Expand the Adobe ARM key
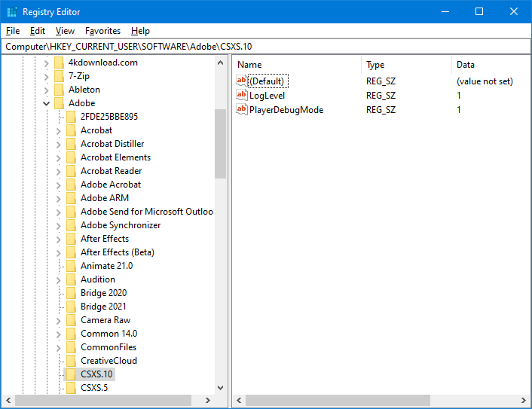Image resolution: width=532 pixels, height=409 pixels. 58,199
